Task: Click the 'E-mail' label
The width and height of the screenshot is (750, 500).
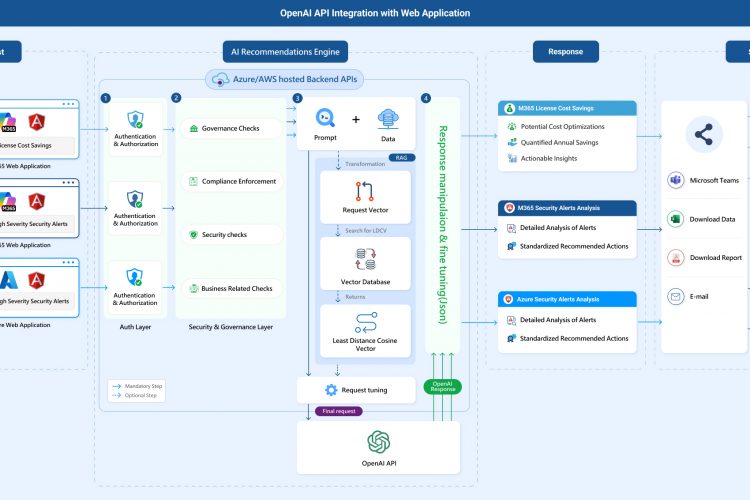Action: tap(699, 297)
